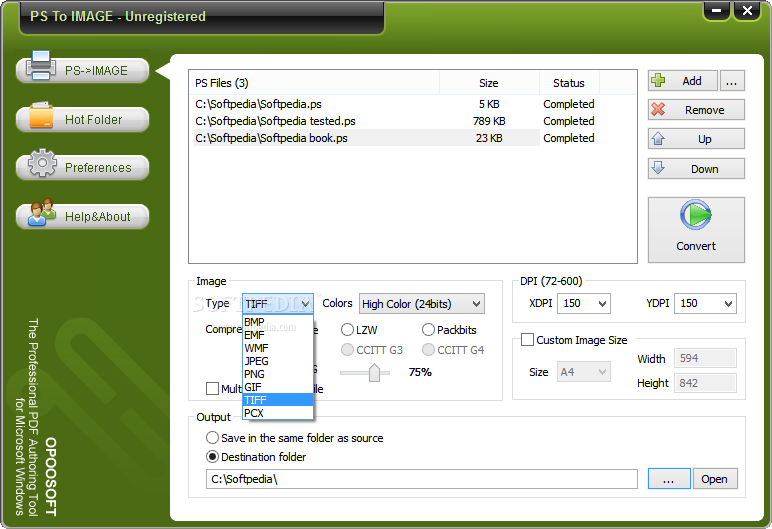The width and height of the screenshot is (772, 529).
Task: Click the red X Remove icon
Action: tap(658, 109)
